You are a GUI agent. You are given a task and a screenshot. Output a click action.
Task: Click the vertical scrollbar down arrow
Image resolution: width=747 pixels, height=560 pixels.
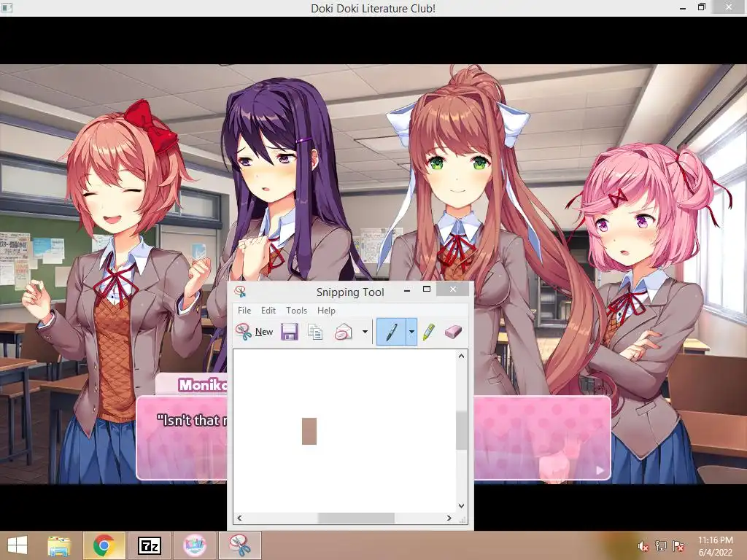(x=461, y=506)
